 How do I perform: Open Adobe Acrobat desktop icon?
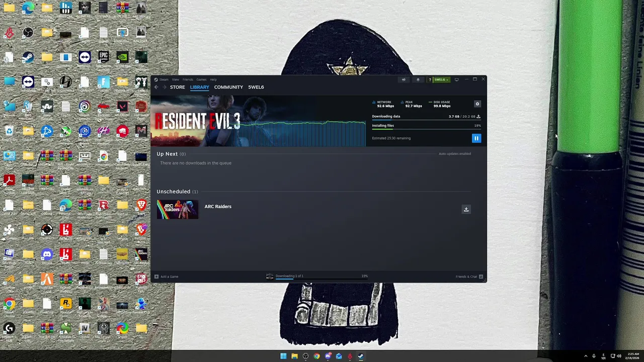[9, 180]
